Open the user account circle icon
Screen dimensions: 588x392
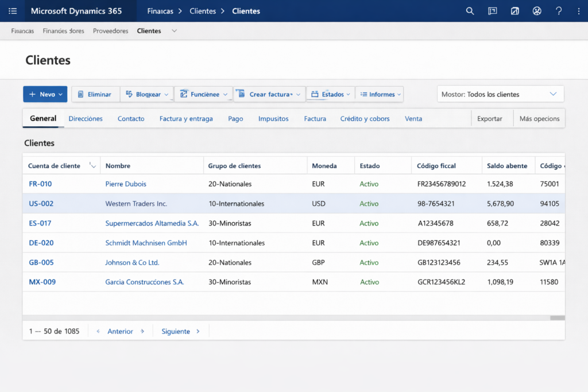pos(537,11)
